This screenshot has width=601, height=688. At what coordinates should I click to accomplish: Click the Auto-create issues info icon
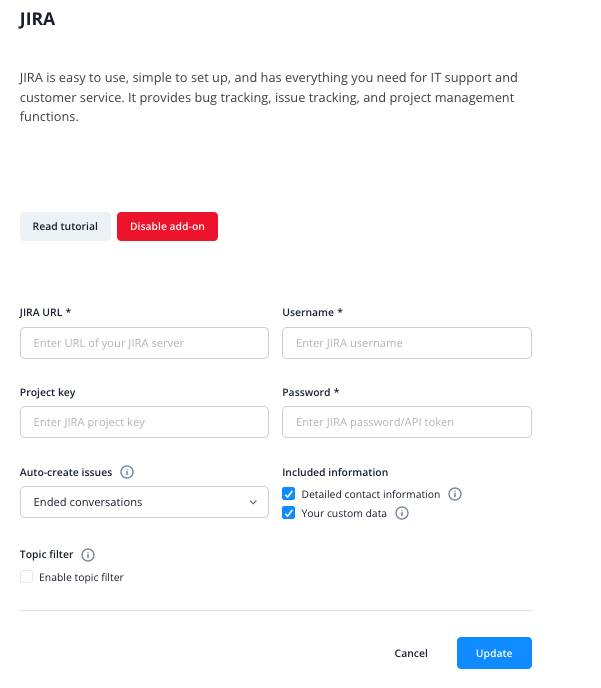128,472
